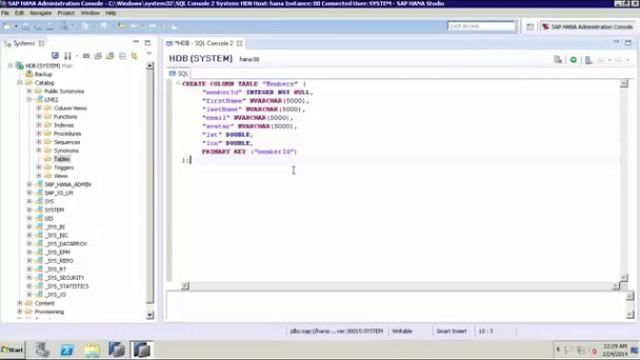Screen dimensions: 640x360
Task: Launch PowerShell from the taskbar
Action: (x=67, y=350)
